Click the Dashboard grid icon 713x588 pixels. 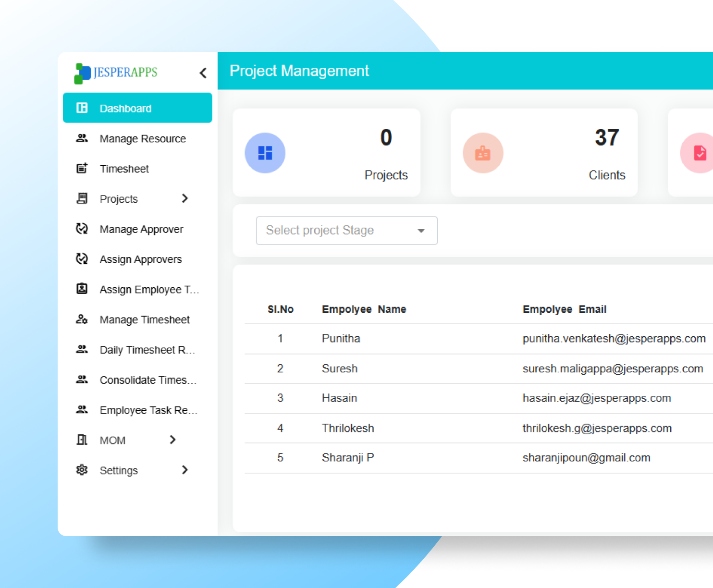[82, 108]
